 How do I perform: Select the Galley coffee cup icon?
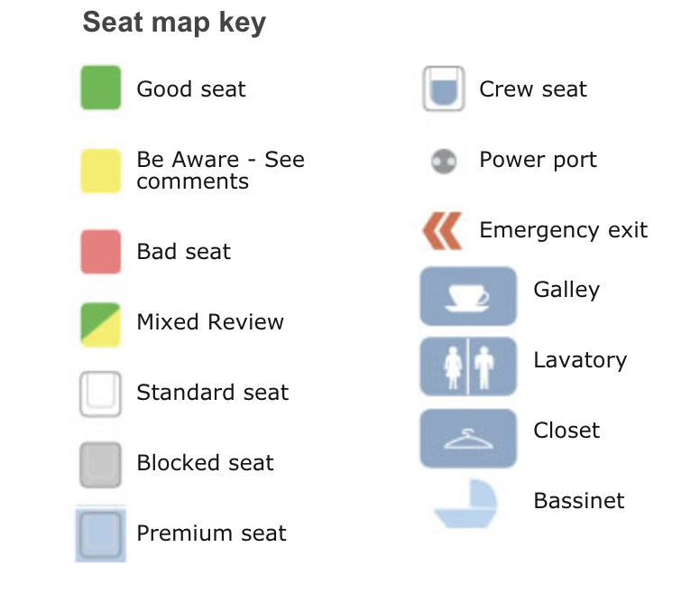pos(468,296)
